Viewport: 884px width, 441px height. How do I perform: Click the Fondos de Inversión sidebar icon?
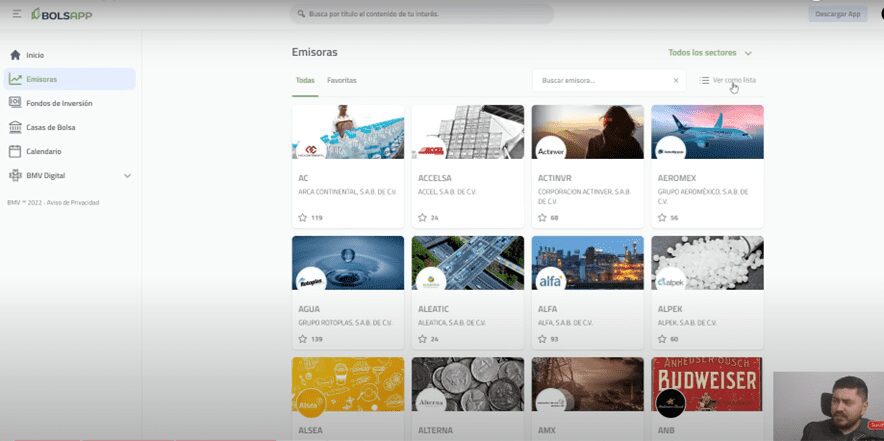click(x=15, y=103)
